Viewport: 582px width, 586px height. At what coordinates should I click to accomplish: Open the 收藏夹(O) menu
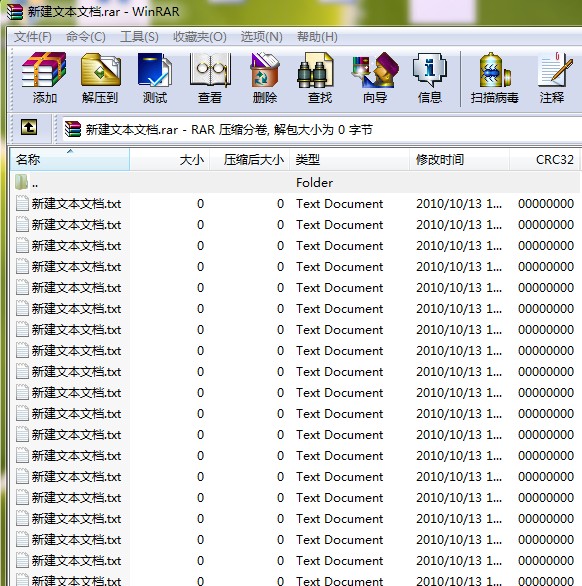(200, 37)
